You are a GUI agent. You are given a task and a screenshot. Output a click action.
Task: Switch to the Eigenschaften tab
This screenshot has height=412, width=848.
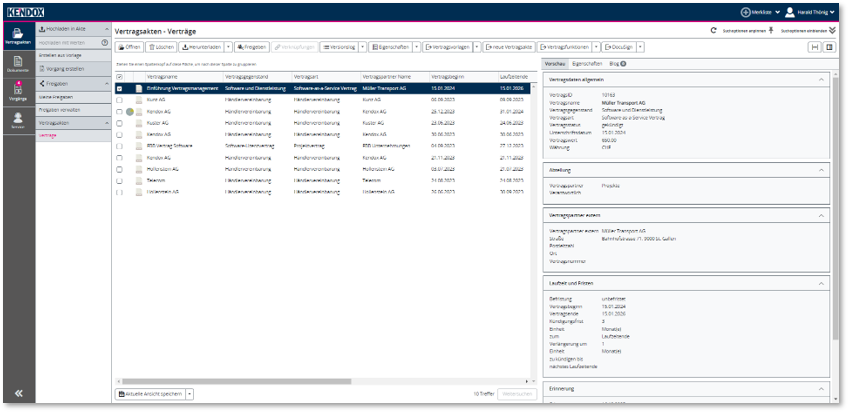tap(586, 63)
